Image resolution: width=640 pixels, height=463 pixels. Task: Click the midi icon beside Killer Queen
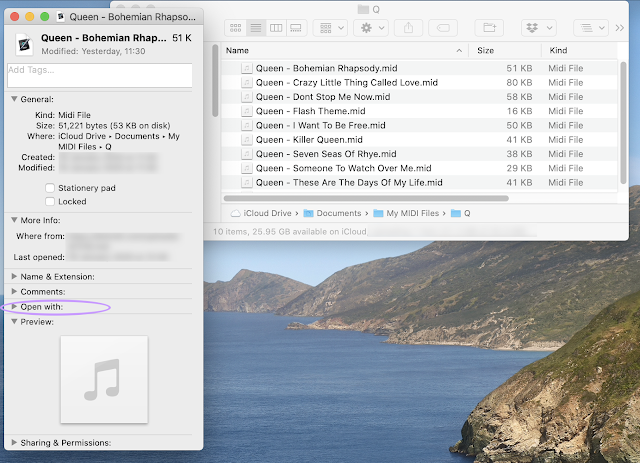click(246, 140)
